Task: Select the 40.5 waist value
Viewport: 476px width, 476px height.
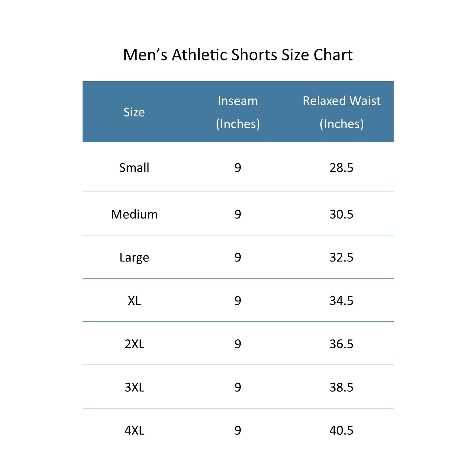Action: [x=341, y=430]
